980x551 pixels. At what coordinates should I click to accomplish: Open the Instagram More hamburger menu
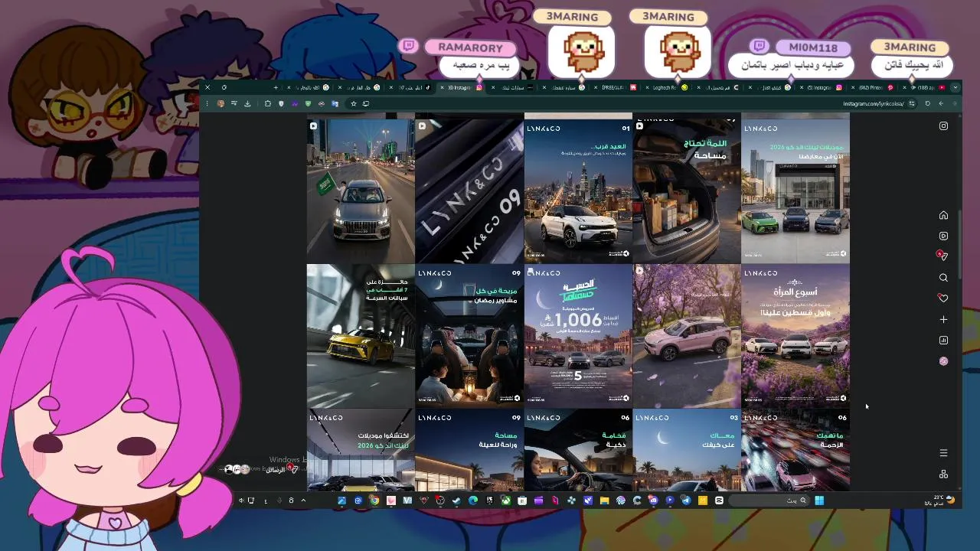[943, 453]
